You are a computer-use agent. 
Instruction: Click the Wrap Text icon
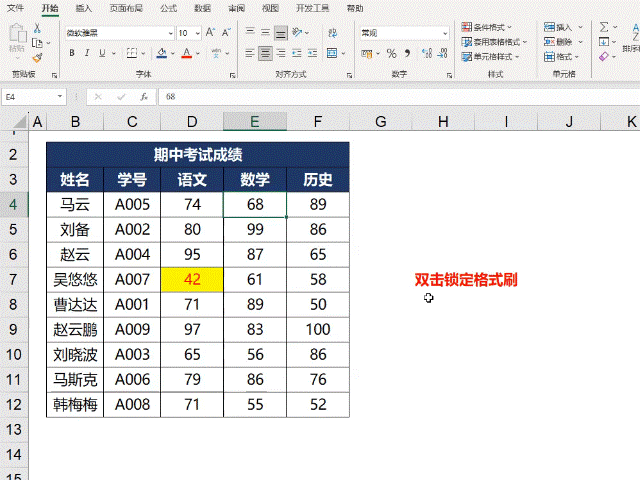pos(332,33)
